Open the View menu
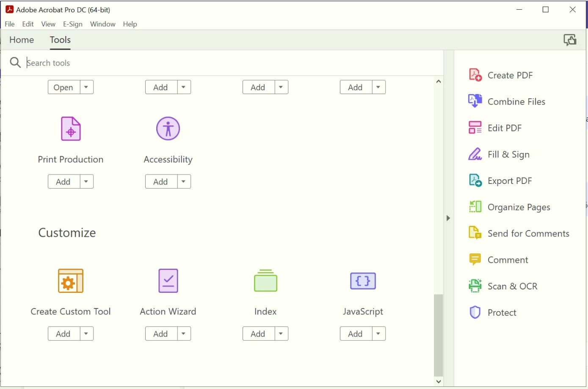The height and width of the screenshot is (389, 588). 48,24
